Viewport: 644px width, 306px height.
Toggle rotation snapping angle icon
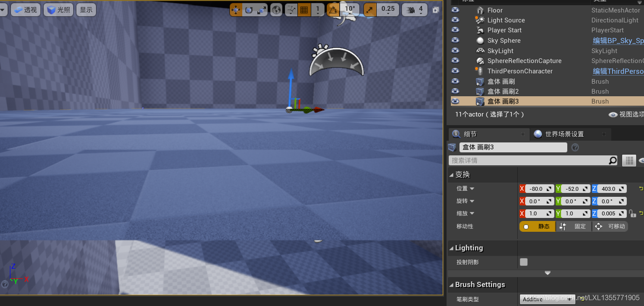click(x=333, y=9)
